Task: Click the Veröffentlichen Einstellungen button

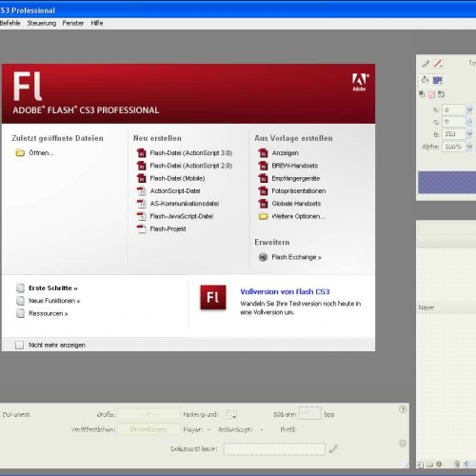Action: 149,429
